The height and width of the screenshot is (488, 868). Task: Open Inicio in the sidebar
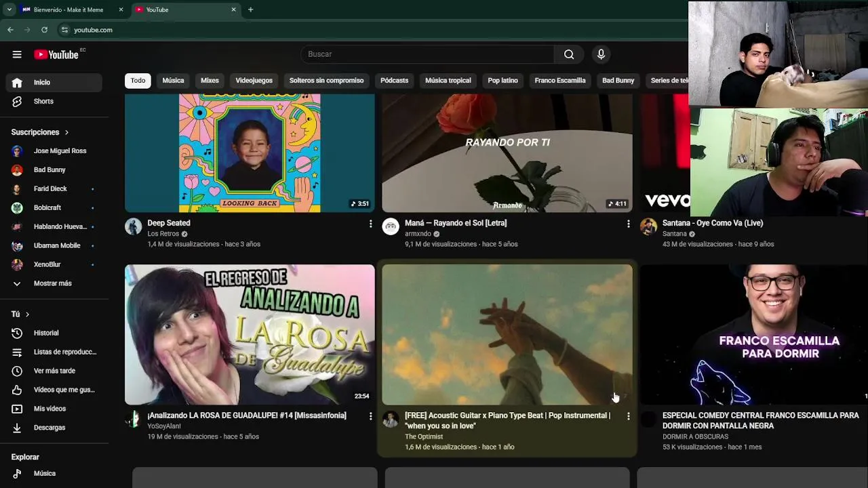point(54,82)
